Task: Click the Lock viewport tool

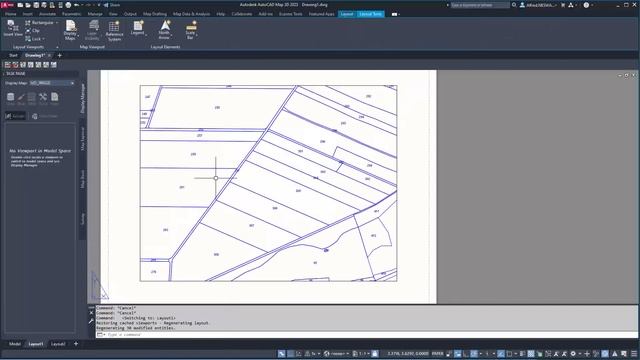Action: (33, 39)
